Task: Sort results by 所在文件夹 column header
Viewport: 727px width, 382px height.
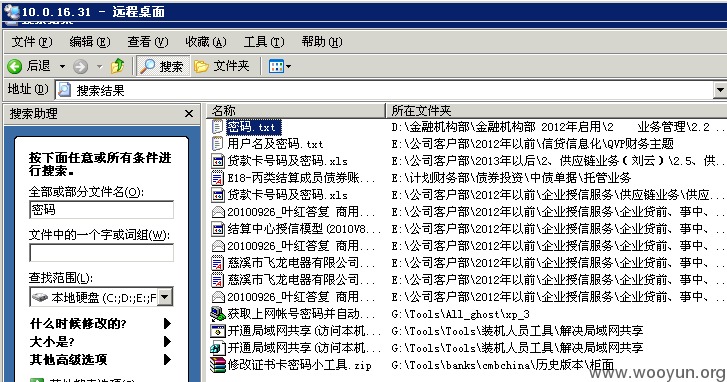Action: click(x=556, y=110)
